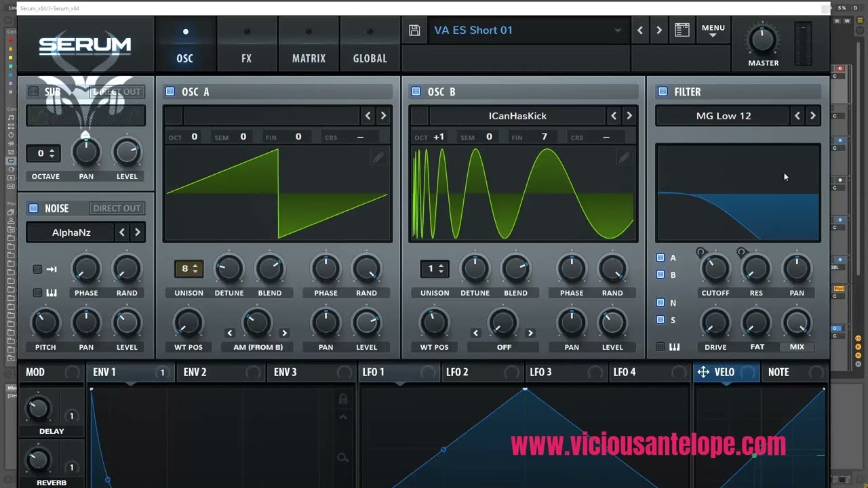This screenshot has width=868, height=488.
Task: Click the OSC B unison value field
Action: point(435,269)
